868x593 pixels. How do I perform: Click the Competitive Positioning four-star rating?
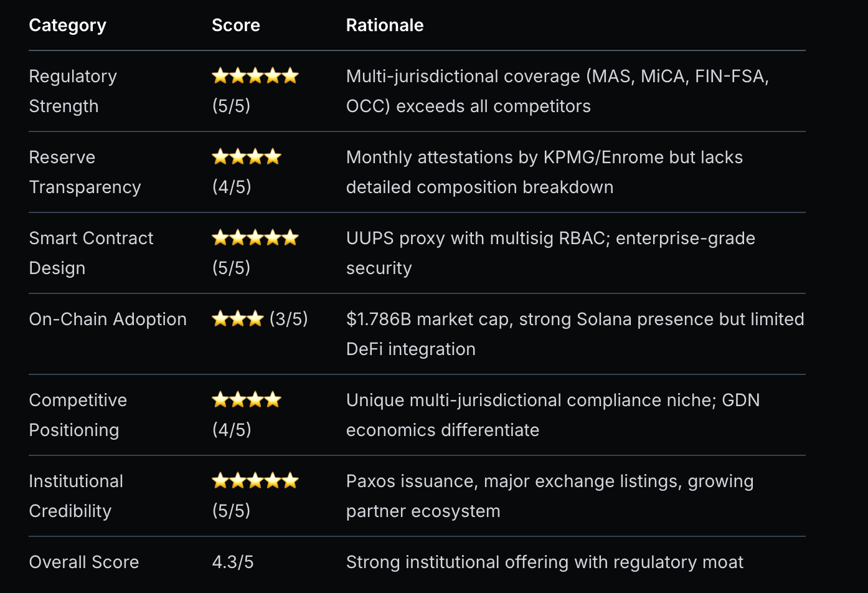pyautogui.click(x=247, y=400)
